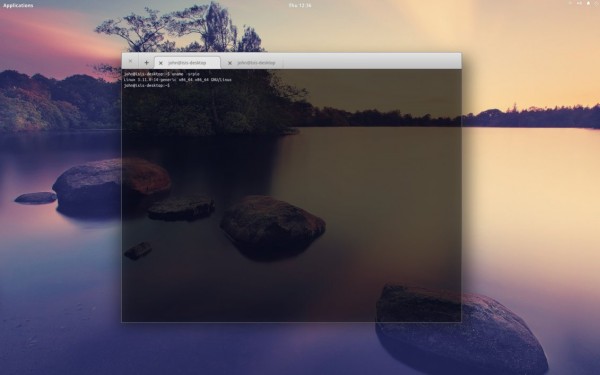Switch to the first john@isis-desktop tab
This screenshot has height=375, width=600.
point(187,62)
